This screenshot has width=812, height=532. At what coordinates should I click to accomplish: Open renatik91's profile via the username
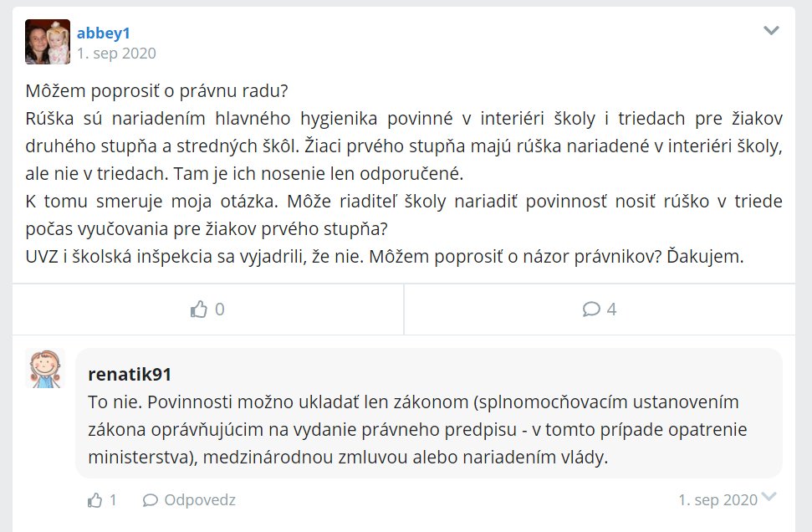[x=130, y=374]
